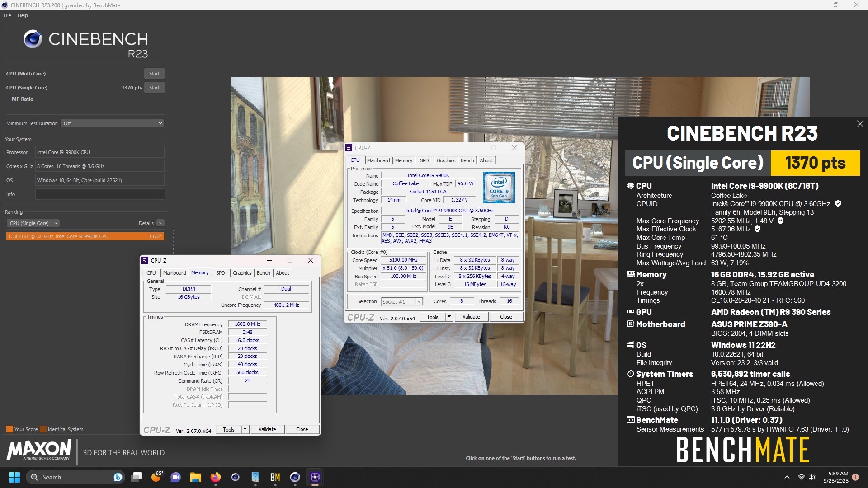Open Graphics tab in Memory CPU-Z window

pyautogui.click(x=242, y=273)
